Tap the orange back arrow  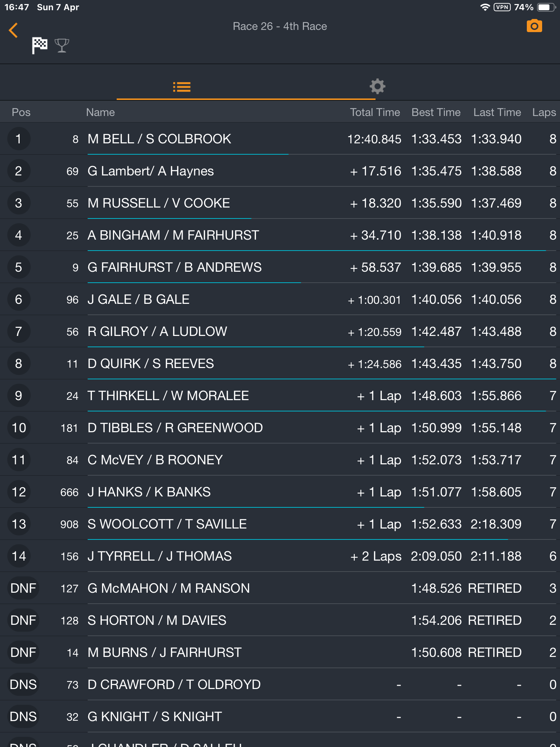coord(13,30)
